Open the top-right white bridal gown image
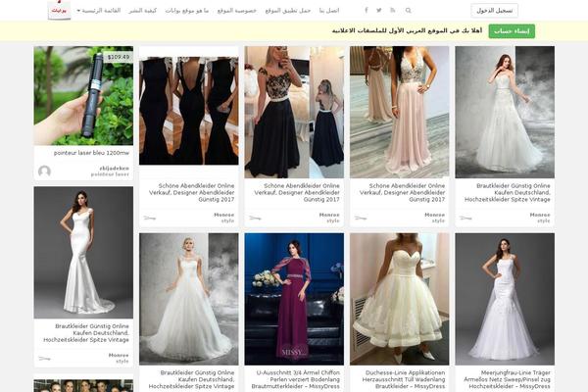Image resolution: width=588 pixels, height=392 pixels. point(505,112)
